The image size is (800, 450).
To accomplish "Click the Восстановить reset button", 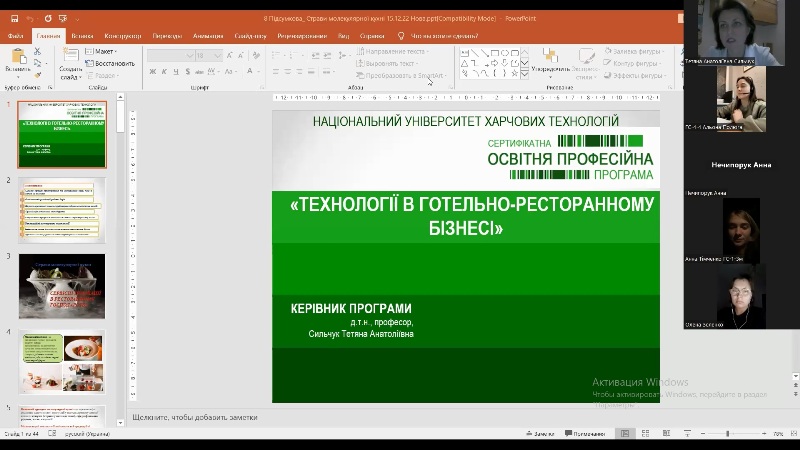I will pyautogui.click(x=110, y=63).
